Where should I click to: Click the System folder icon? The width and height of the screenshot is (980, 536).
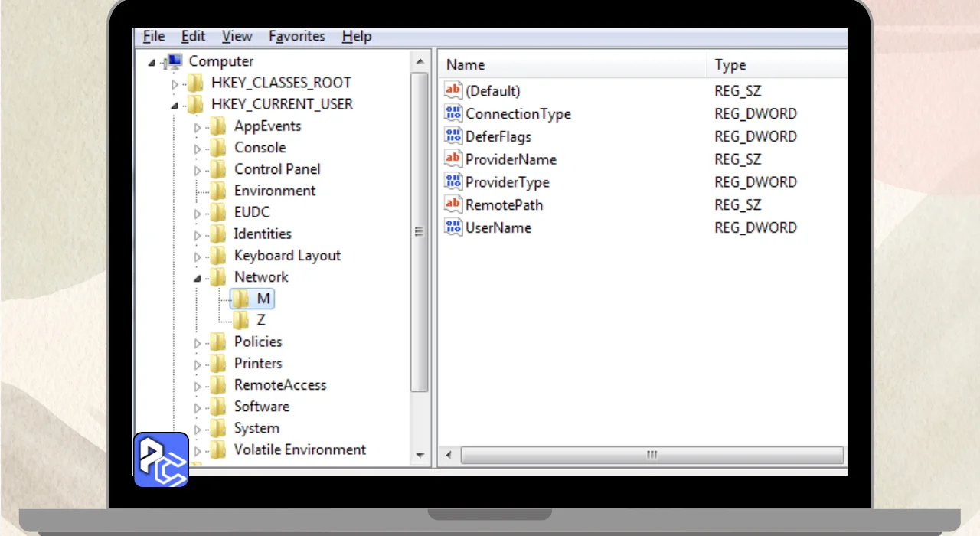(218, 428)
